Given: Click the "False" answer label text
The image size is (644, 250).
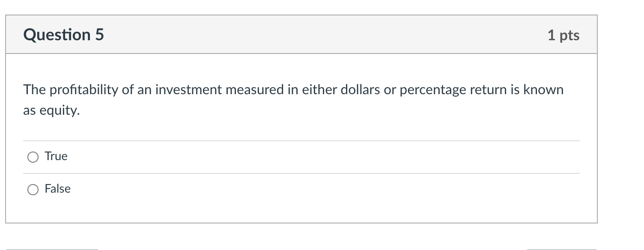Looking at the screenshot, I should pyautogui.click(x=58, y=189).
